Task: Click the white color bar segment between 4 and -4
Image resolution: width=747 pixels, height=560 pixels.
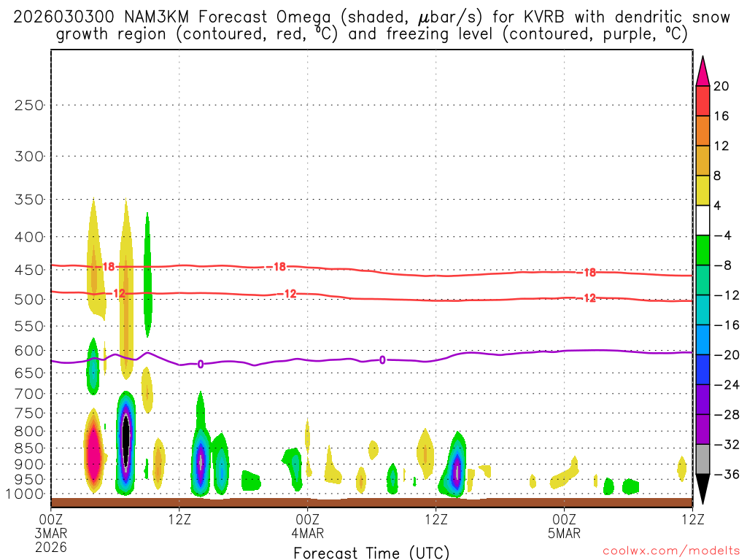Action: (x=703, y=220)
